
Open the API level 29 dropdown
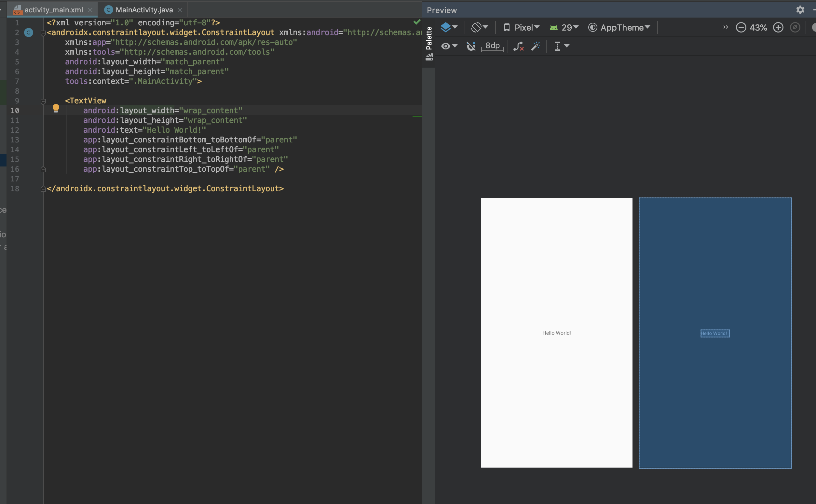click(564, 27)
